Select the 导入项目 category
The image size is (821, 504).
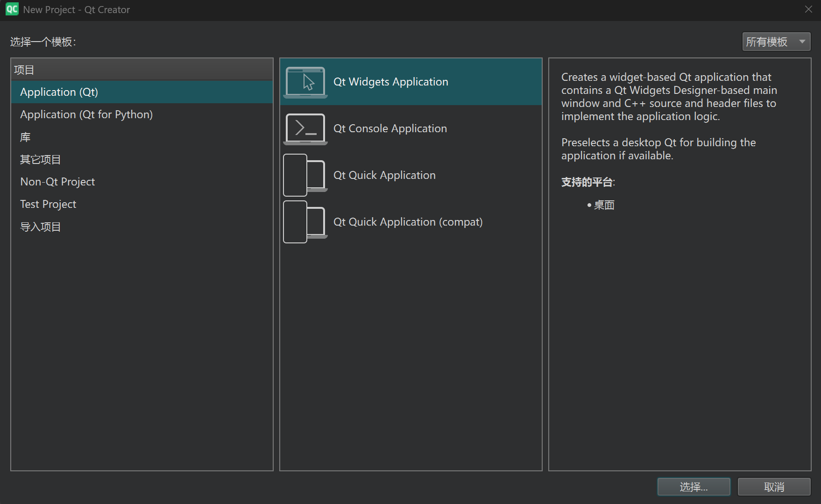(142, 227)
